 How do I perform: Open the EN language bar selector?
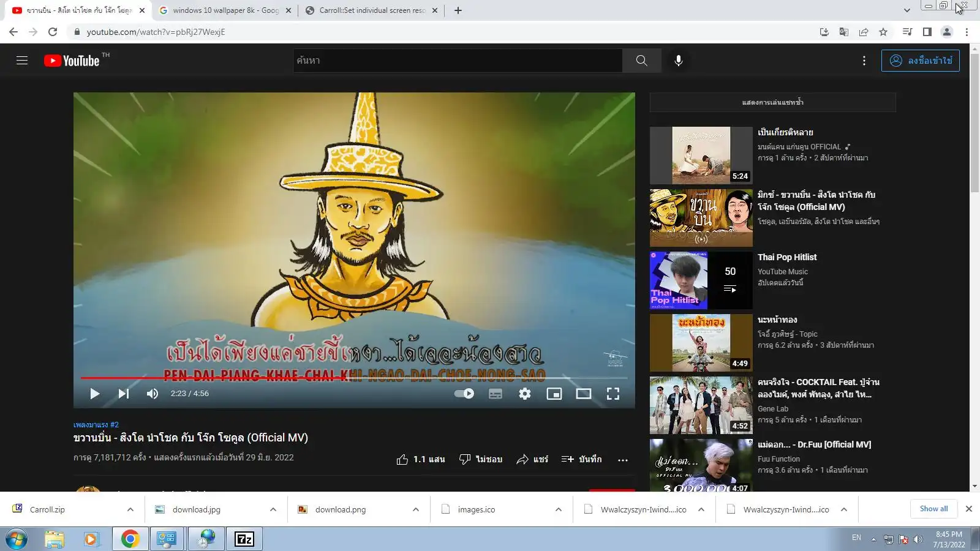tap(856, 538)
